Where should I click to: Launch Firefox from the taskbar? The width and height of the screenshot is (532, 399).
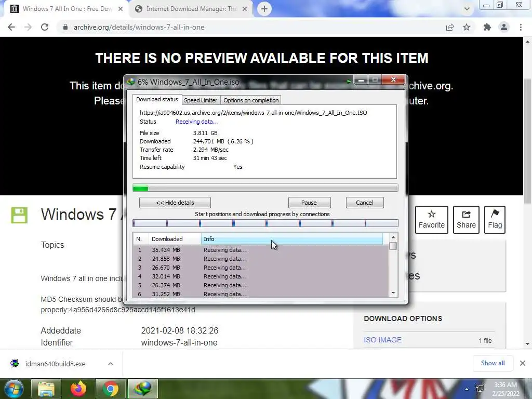[78, 389]
